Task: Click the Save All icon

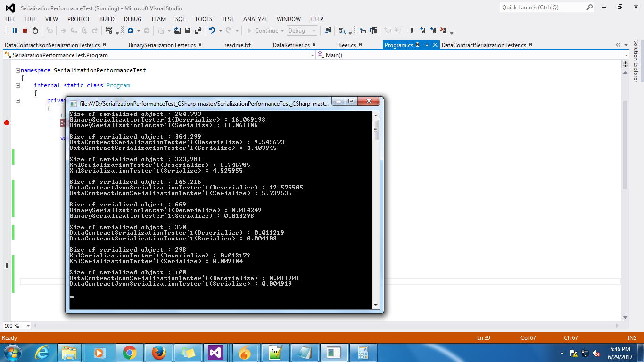Action: click(x=198, y=31)
